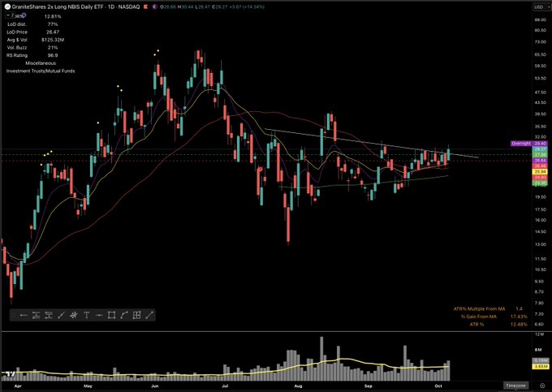The height and width of the screenshot is (392, 552).
Task: Pick the long position drawing tool
Action: tap(36, 315)
